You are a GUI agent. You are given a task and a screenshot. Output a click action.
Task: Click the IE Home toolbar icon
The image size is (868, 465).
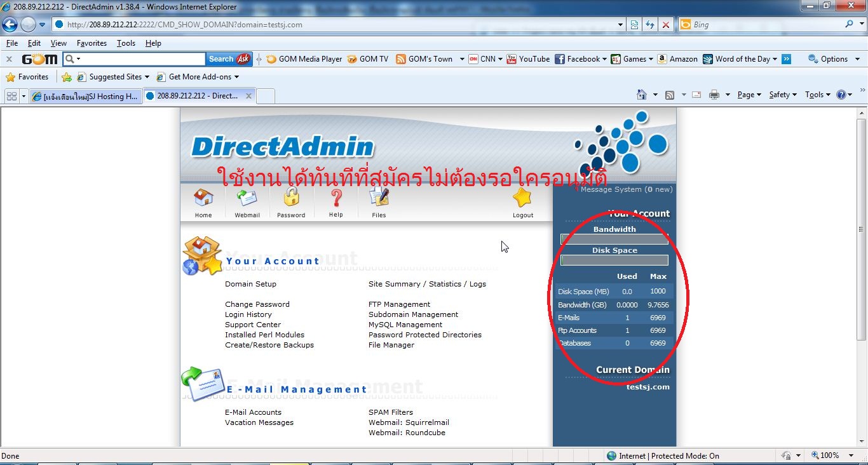click(642, 95)
